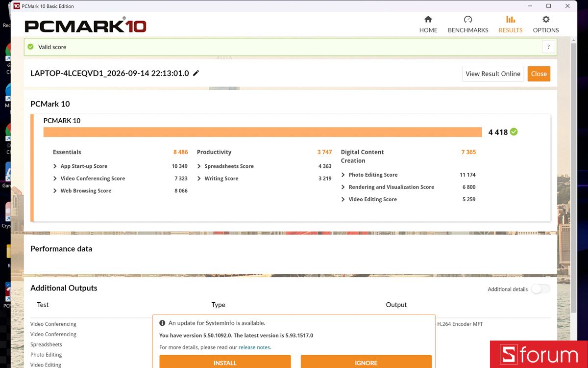Click View Result Online button

[x=493, y=74]
